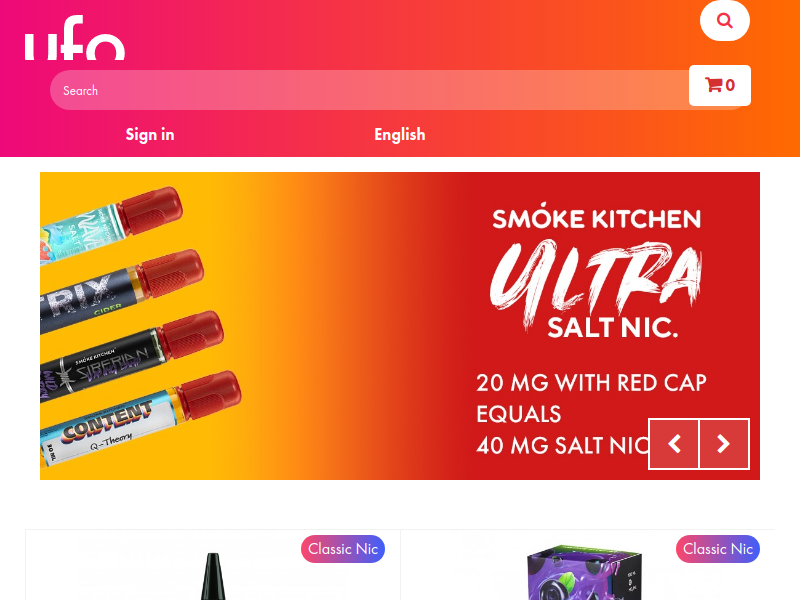
Task: Click the Content Q-Theory bottle in banner
Action: [x=138, y=419]
